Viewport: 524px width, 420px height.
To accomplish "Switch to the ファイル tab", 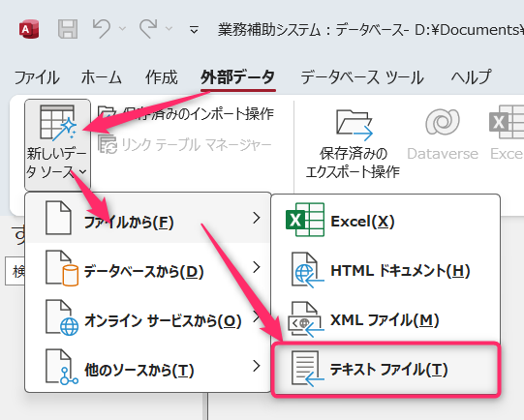I will [x=37, y=77].
